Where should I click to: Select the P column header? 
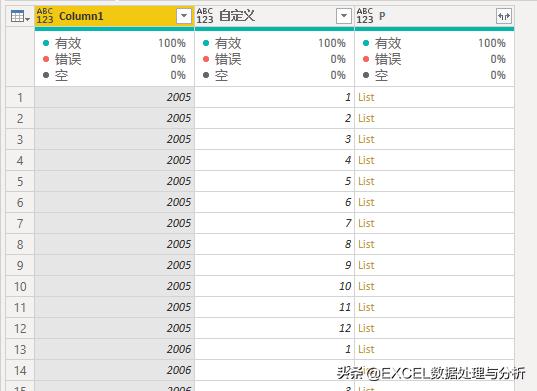(434, 16)
